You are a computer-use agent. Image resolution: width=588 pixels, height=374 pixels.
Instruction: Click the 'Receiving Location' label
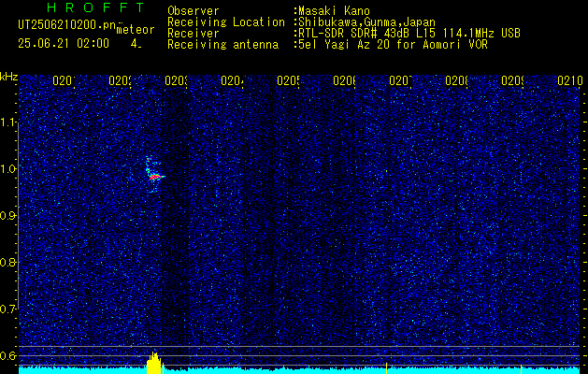(x=226, y=22)
